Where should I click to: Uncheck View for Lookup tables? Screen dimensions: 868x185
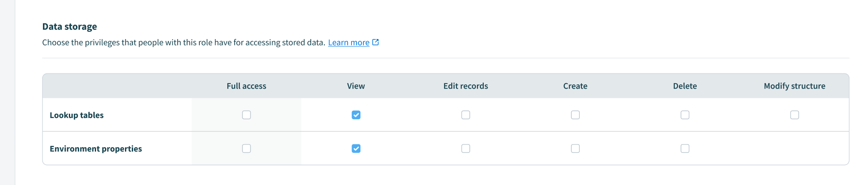click(356, 115)
